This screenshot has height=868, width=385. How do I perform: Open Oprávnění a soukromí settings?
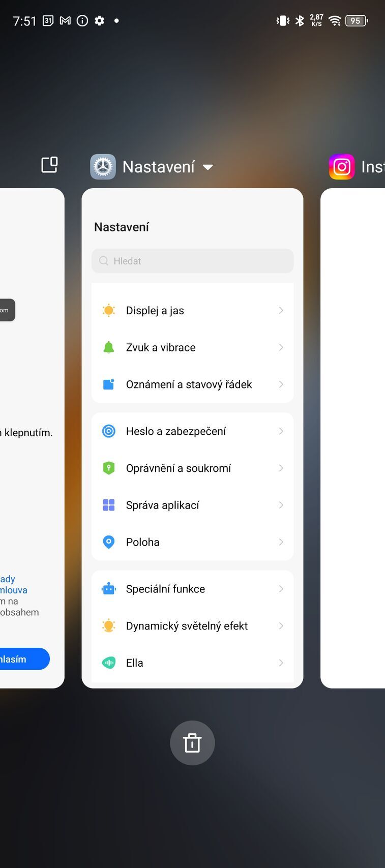(193, 468)
